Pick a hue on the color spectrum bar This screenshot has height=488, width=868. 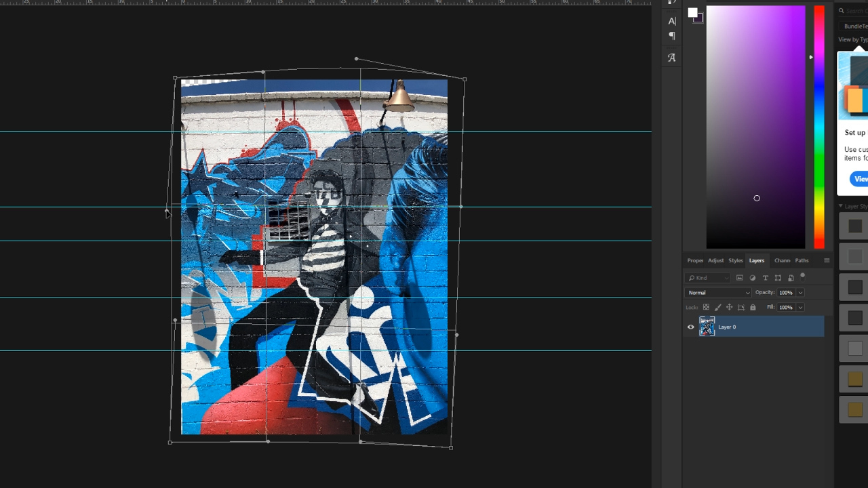[x=819, y=127]
